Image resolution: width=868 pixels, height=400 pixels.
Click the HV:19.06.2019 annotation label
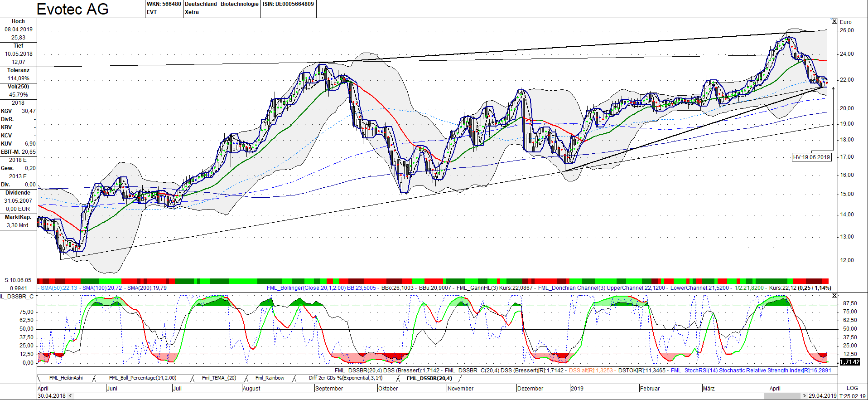click(x=811, y=157)
